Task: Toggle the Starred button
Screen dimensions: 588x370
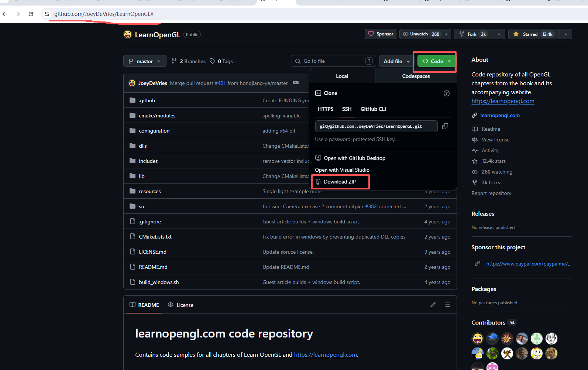Action: coord(534,34)
